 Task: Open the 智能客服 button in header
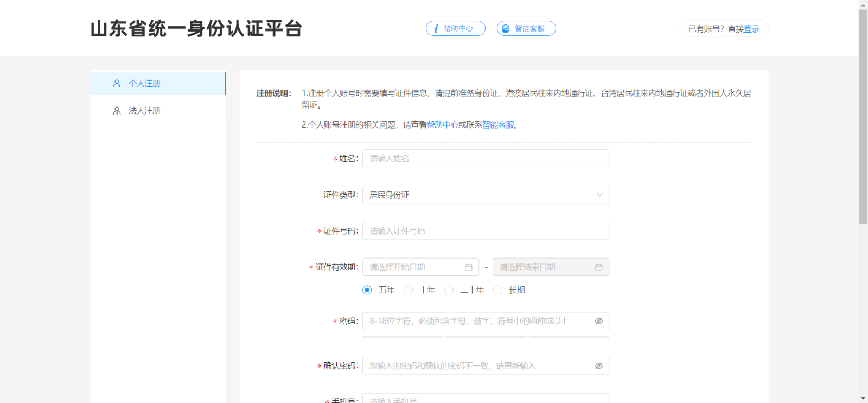[x=526, y=29]
